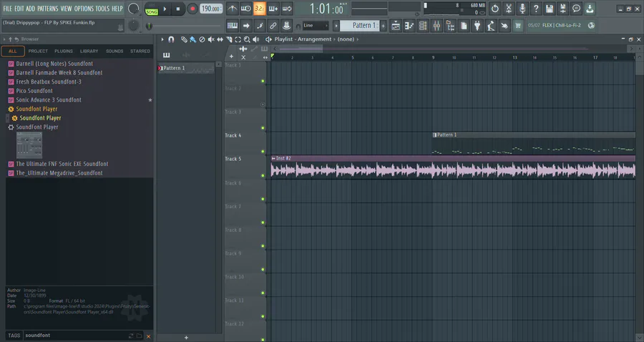Click the undo history circular arrow icon

pyautogui.click(x=495, y=8)
